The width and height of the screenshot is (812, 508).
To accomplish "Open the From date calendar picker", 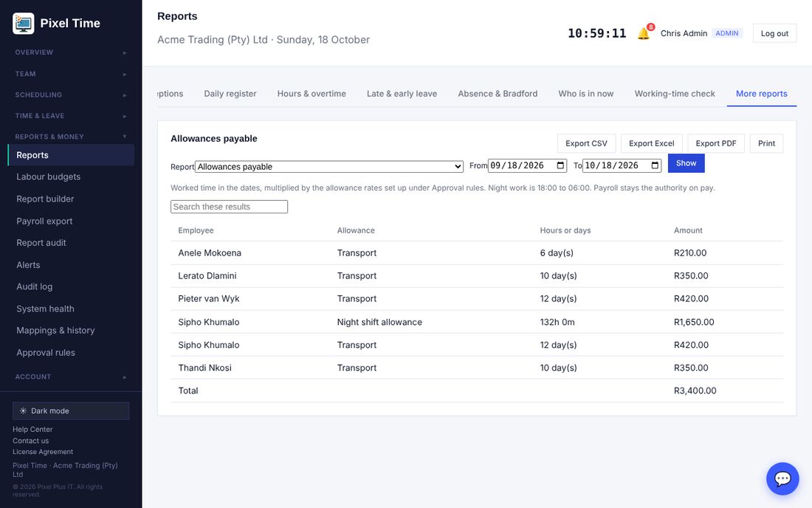I will (x=560, y=165).
